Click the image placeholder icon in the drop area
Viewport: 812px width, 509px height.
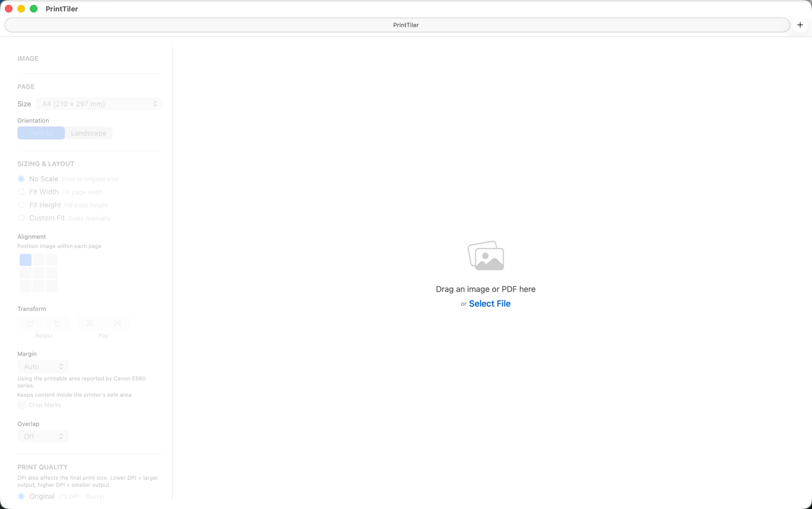[x=486, y=256]
